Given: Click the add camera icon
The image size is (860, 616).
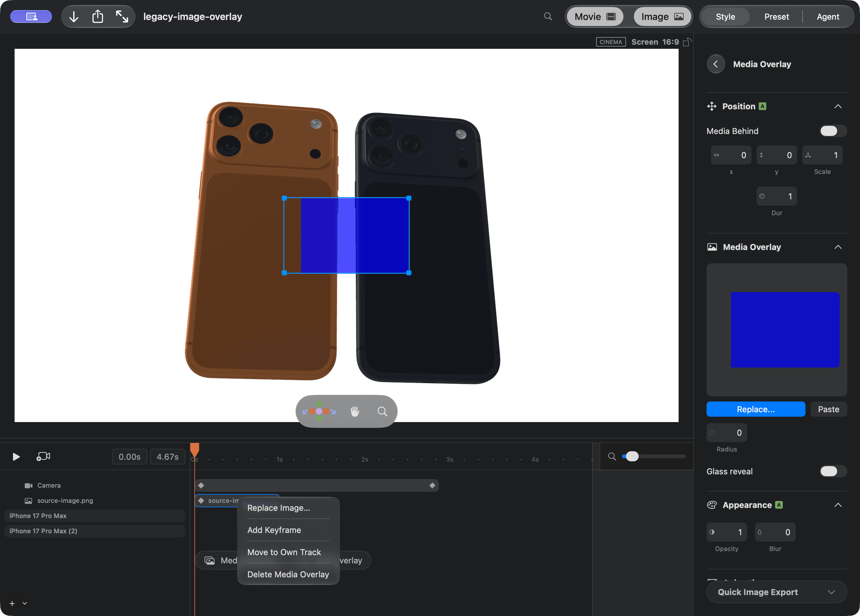Looking at the screenshot, I should [43, 457].
